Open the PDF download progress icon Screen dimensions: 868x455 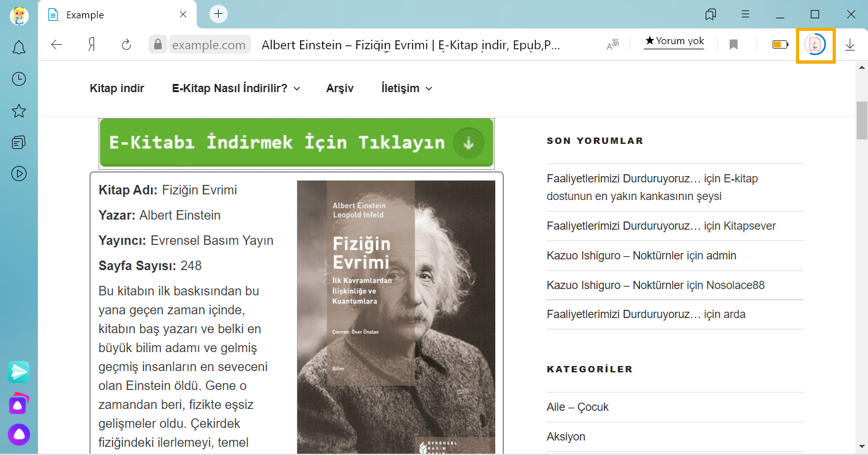816,45
